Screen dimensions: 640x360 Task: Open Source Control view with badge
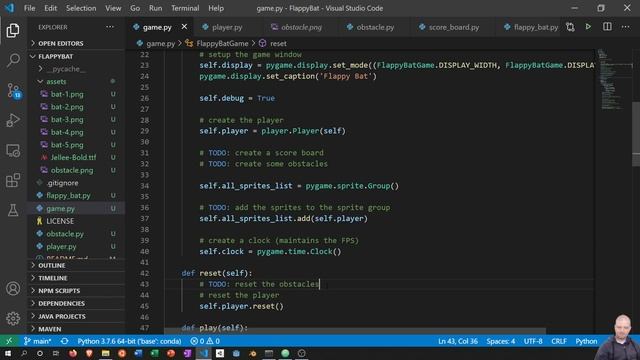click(13, 91)
